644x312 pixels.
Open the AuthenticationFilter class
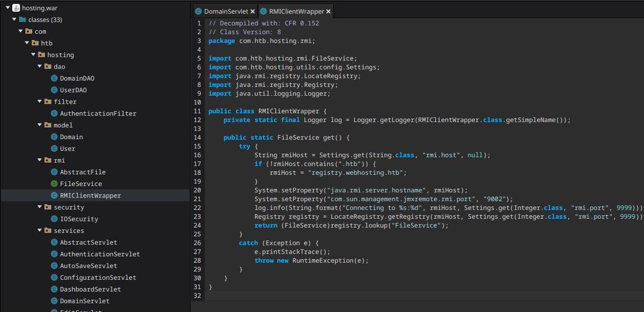tap(98, 113)
